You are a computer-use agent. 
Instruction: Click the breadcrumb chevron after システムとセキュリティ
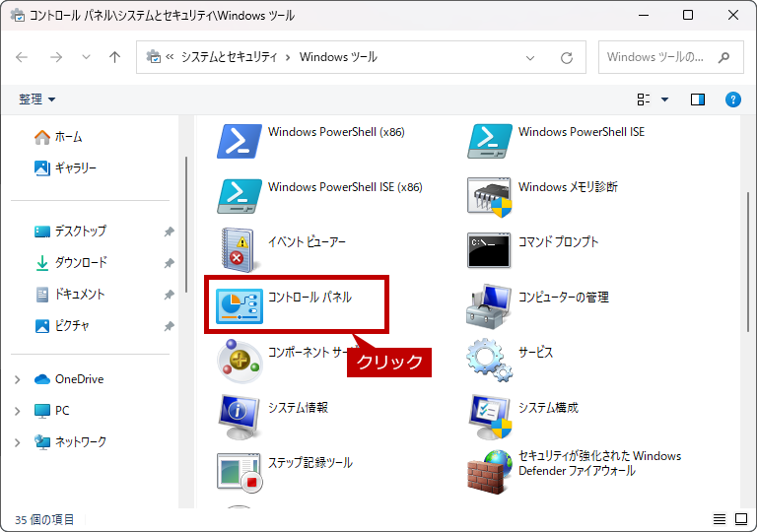[x=288, y=57]
